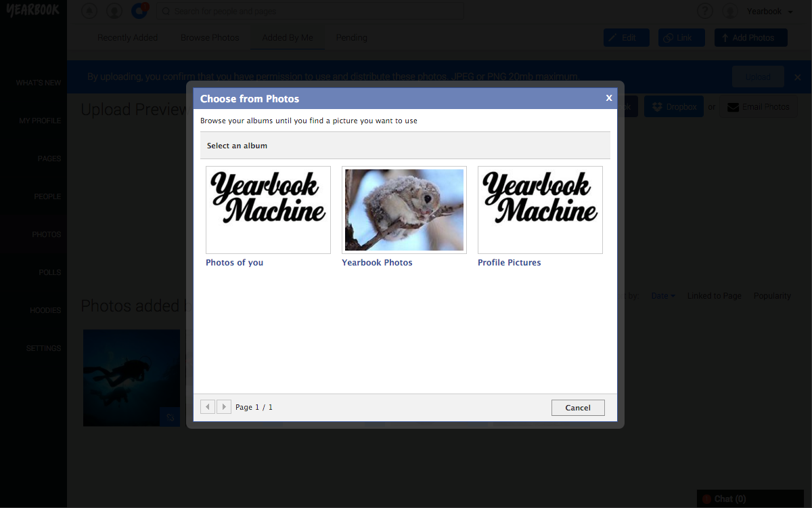Dismiss the upload permission banner
Screen dimensions: 812x508
coord(798,77)
